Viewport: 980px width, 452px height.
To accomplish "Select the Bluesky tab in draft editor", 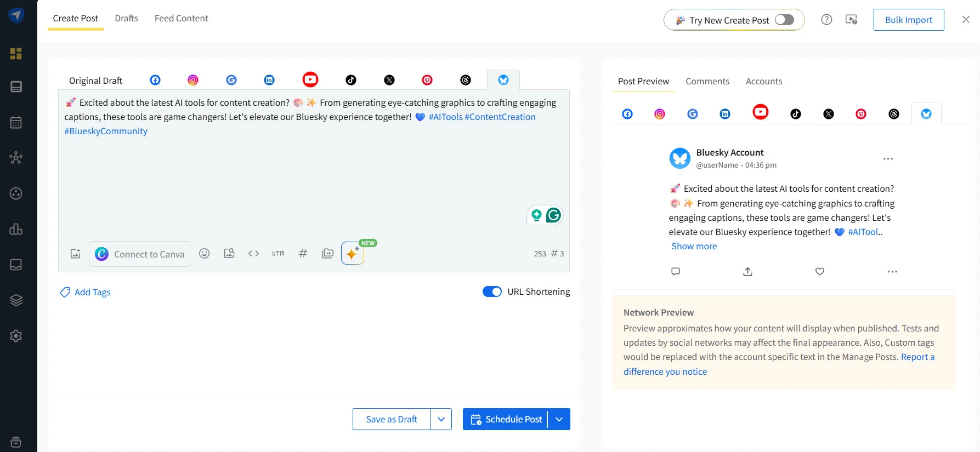I will (503, 80).
